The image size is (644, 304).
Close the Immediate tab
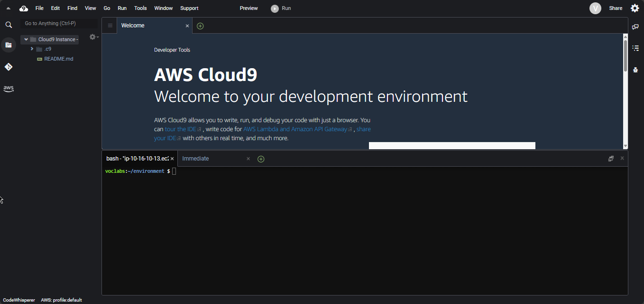click(248, 159)
